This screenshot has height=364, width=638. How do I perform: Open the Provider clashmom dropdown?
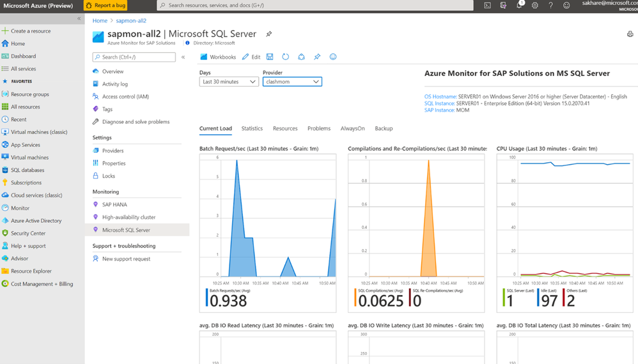292,82
